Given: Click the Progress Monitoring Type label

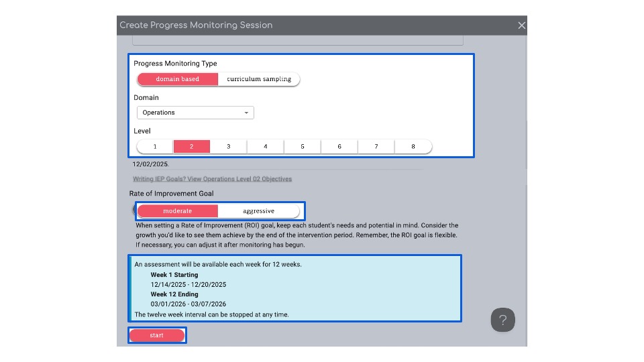Looking at the screenshot, I should 175,64.
